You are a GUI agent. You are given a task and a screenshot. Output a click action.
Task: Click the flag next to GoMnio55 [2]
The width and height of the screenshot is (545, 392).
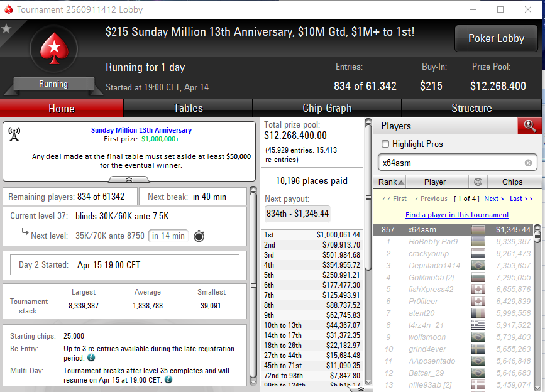[478, 278]
